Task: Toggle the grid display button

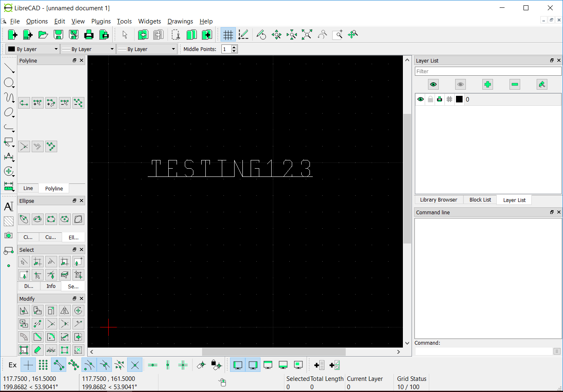Action: pos(228,35)
